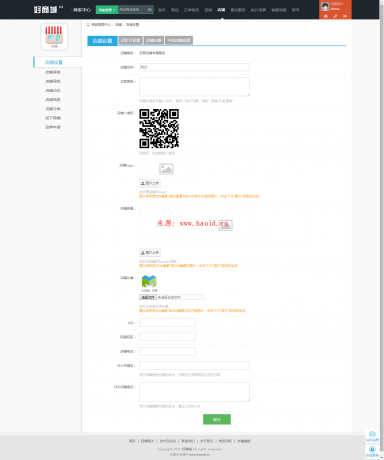Click the green submit button
Screen dimensions: 384x460
coord(217,419)
